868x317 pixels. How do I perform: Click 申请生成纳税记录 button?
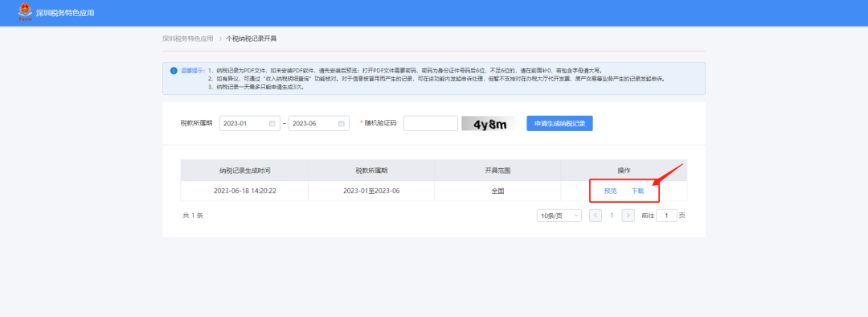[x=559, y=124]
